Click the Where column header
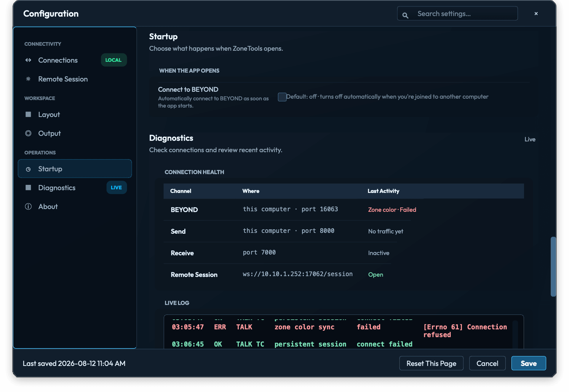 tap(251, 191)
